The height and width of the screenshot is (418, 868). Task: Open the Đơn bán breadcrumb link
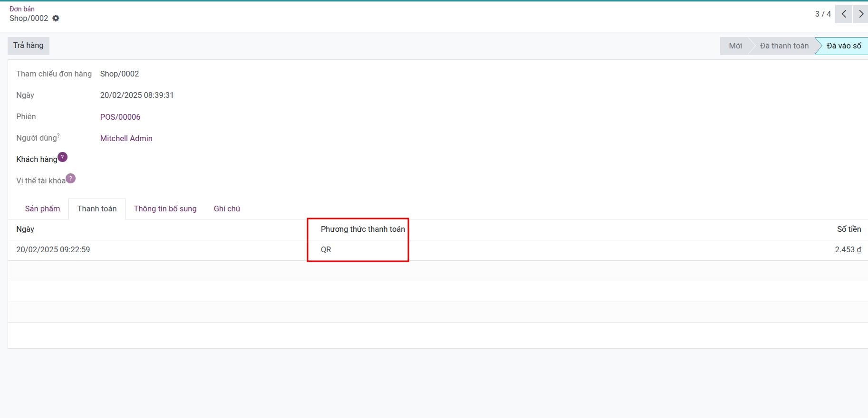click(22, 9)
